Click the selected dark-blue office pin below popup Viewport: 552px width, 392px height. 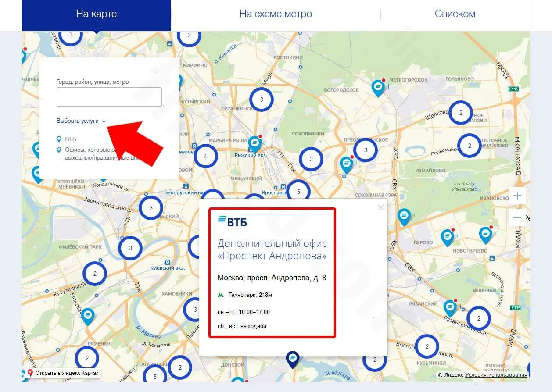(x=292, y=359)
